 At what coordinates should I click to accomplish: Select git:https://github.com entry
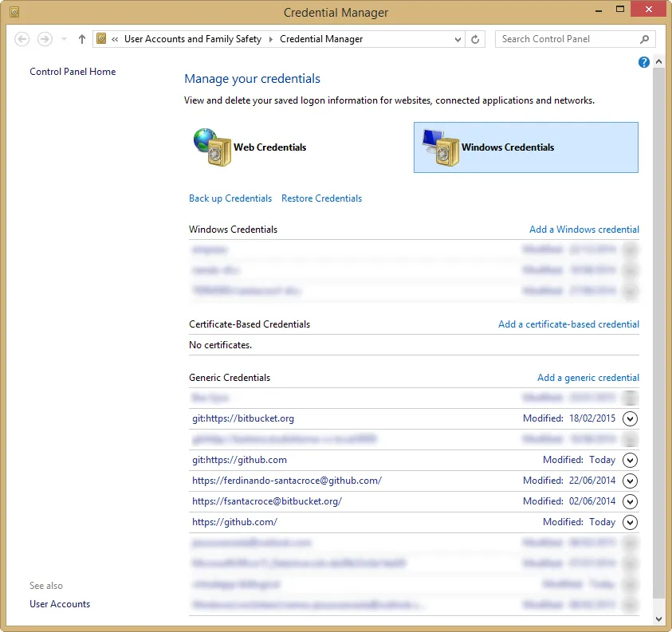coord(239,460)
